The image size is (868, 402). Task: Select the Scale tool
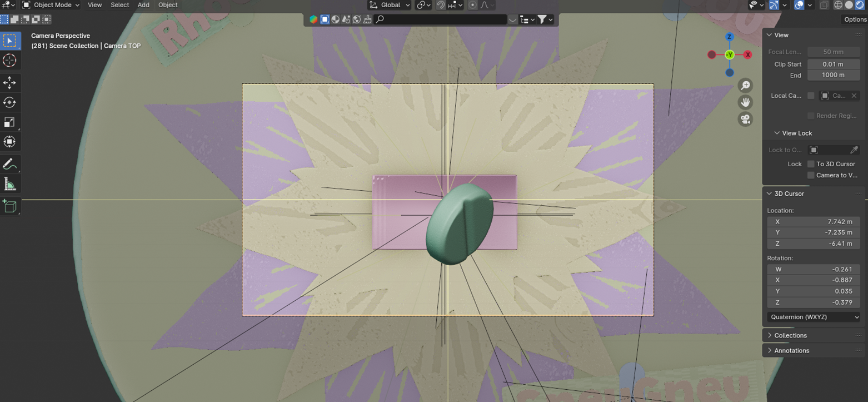(9, 122)
